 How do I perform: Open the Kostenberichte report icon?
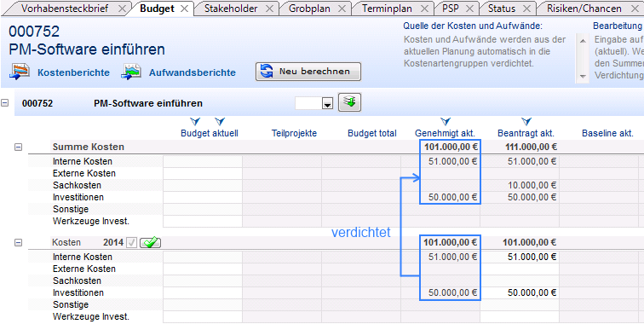coord(20,72)
